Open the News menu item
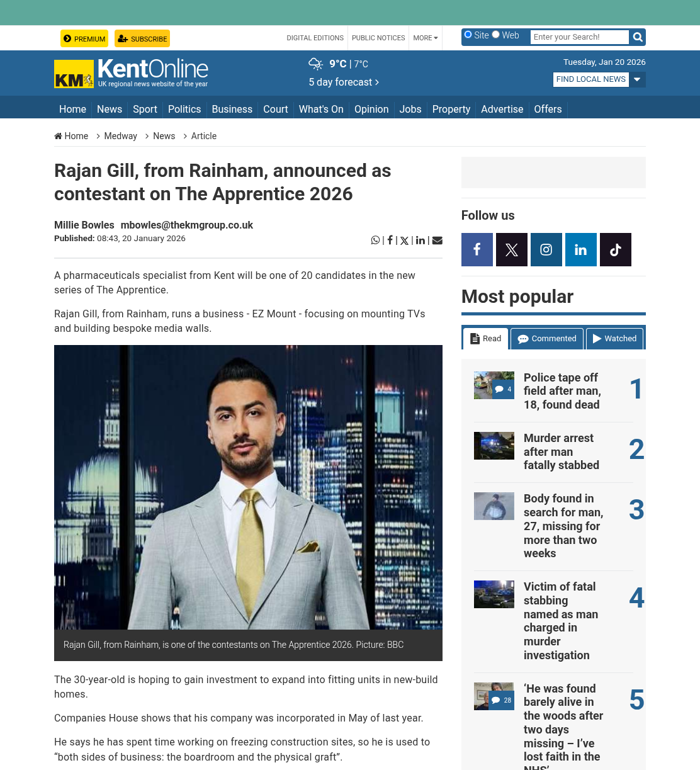Image resolution: width=700 pixels, height=770 pixels. (110, 109)
